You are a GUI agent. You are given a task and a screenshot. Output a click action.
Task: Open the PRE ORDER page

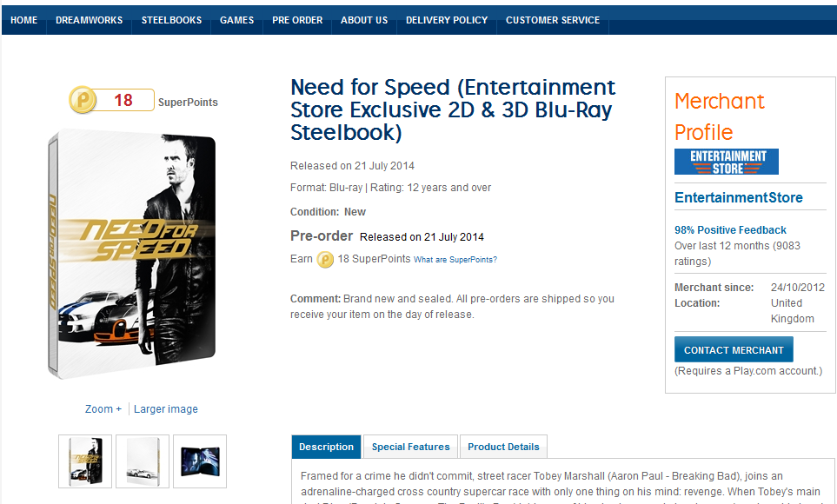pos(297,20)
